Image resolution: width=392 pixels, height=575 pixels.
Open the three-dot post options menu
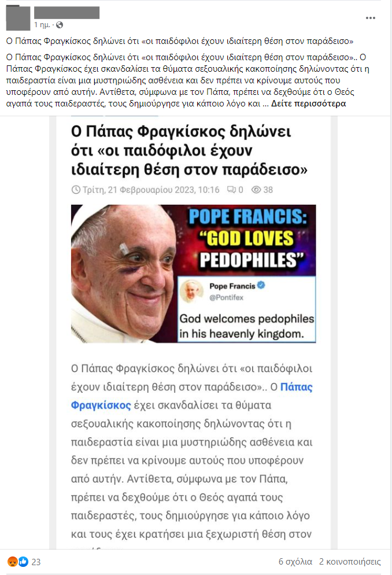click(371, 17)
